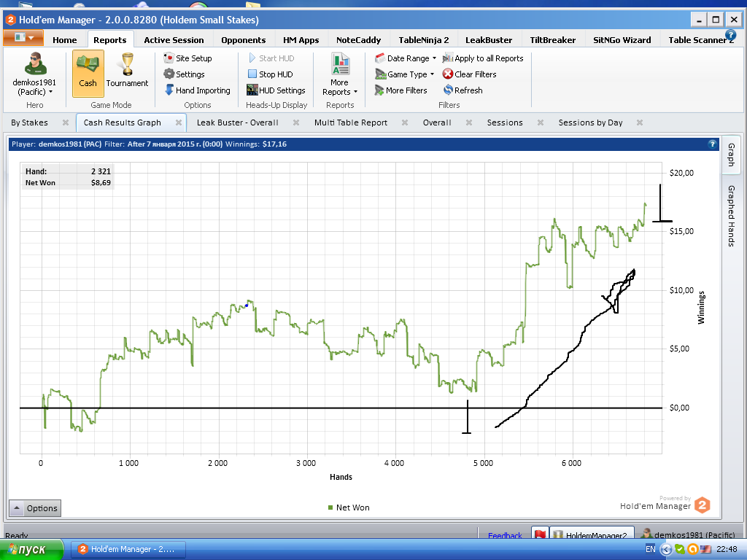Open the SitNGo Wizard tab

pos(622,40)
